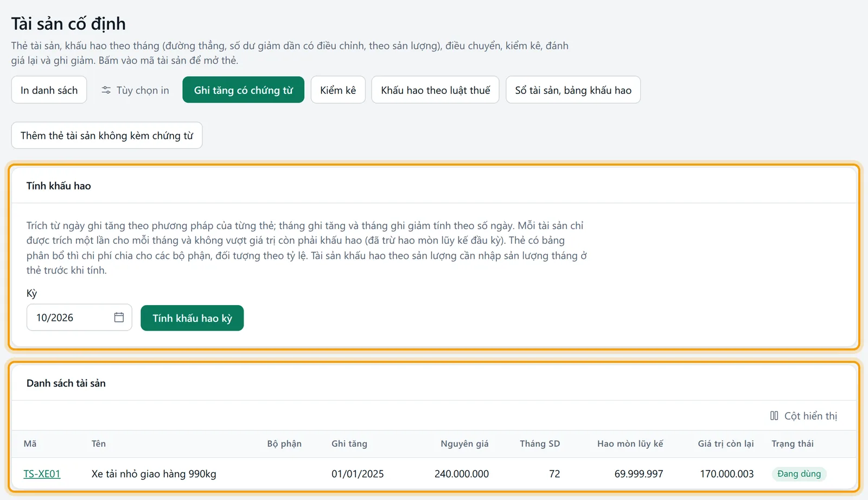The image size is (868, 500).
Task: Click the columns icon for Cột hiển thị
Action: pos(774,416)
